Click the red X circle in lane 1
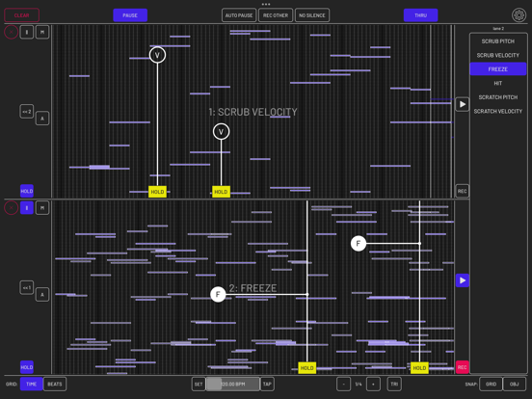The image size is (532, 399). pos(12,32)
